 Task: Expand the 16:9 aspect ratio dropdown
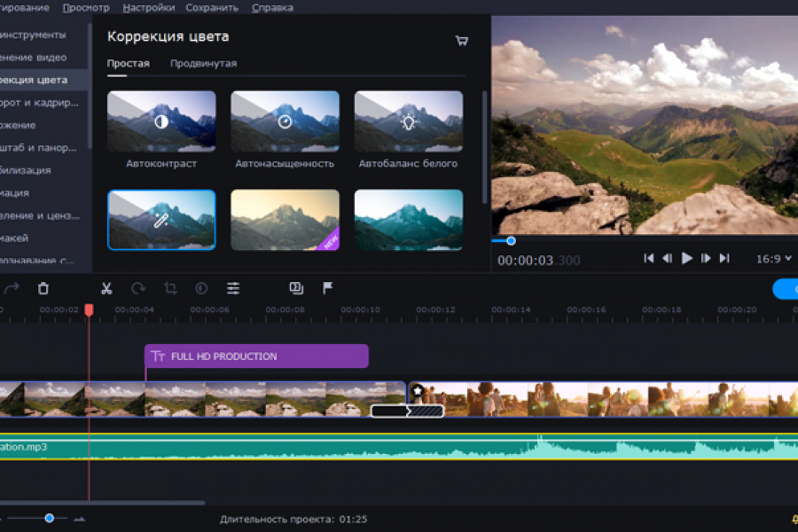pyautogui.click(x=774, y=259)
